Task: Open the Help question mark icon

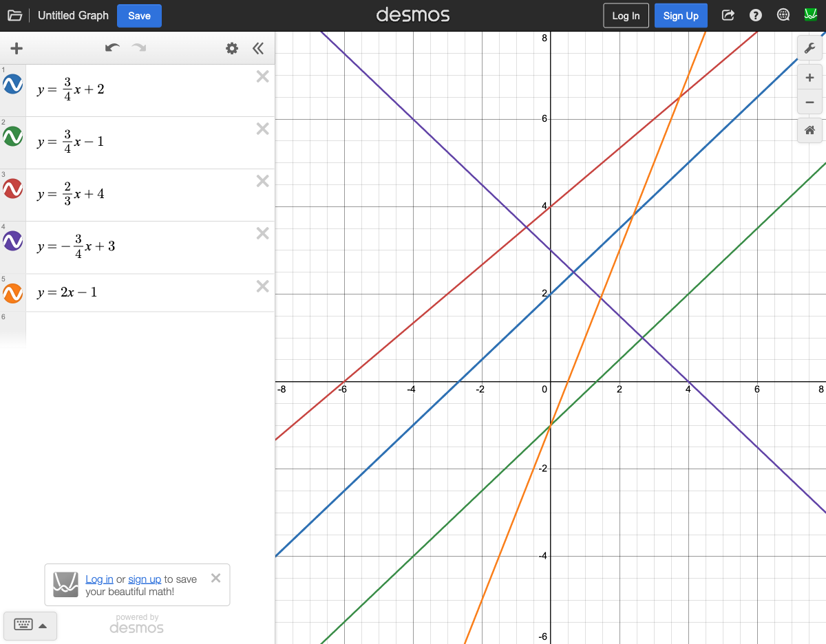Action: (756, 15)
